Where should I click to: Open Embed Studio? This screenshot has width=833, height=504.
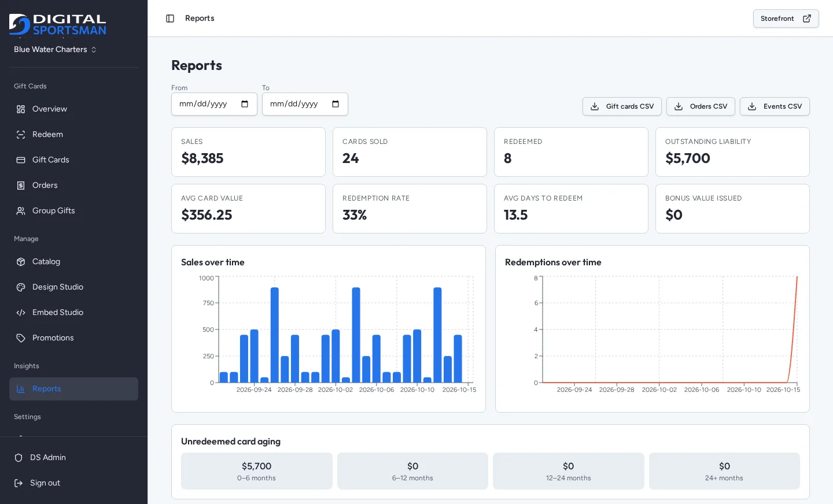click(73, 313)
